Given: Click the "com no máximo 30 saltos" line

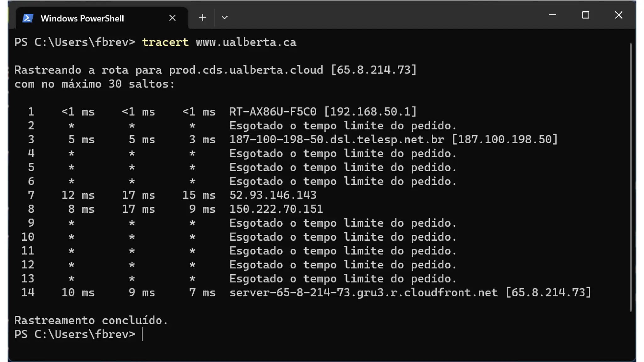Looking at the screenshot, I should click(94, 84).
